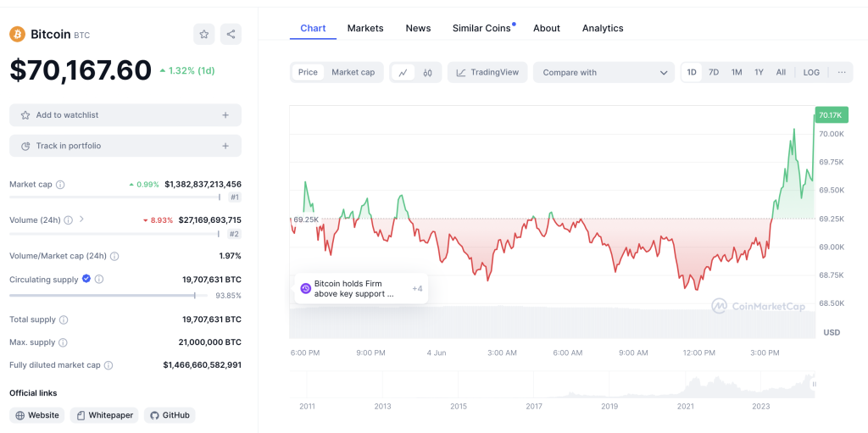Viewport: 868px width, 433px height.
Task: Select the 1D time range
Action: (x=692, y=73)
